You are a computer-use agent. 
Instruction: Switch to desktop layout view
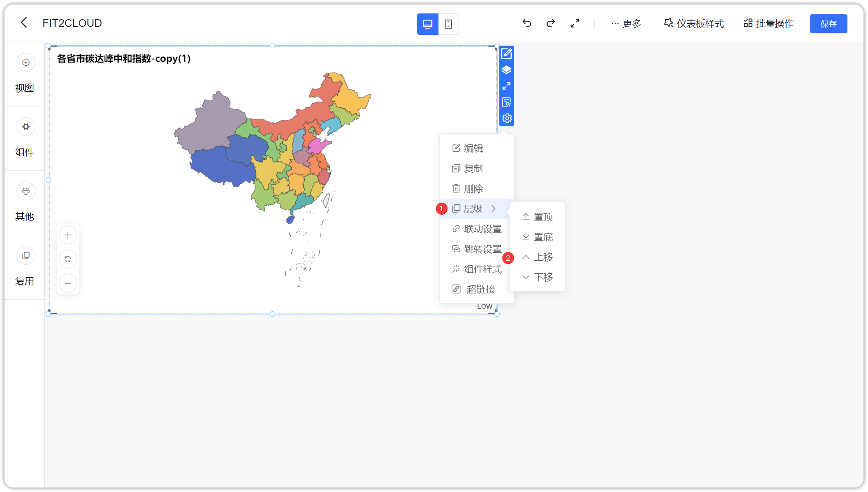[x=427, y=24]
